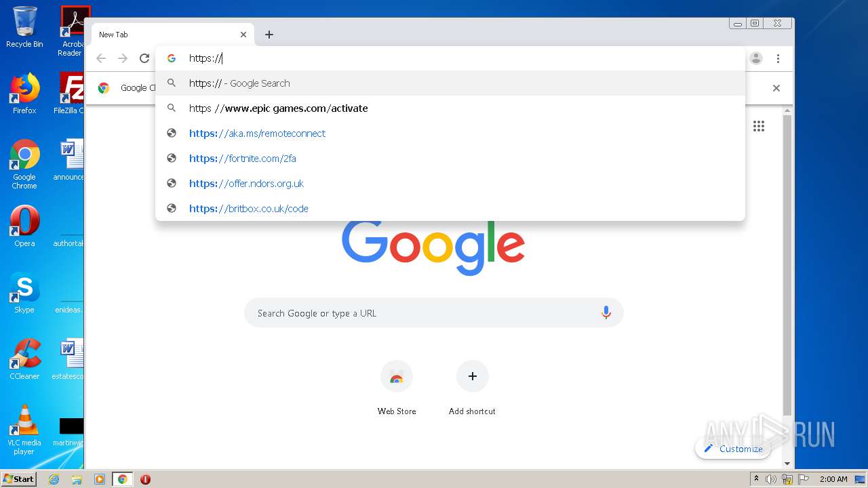Click the Action Center flag tray icon
The image size is (868, 488).
tap(803, 479)
